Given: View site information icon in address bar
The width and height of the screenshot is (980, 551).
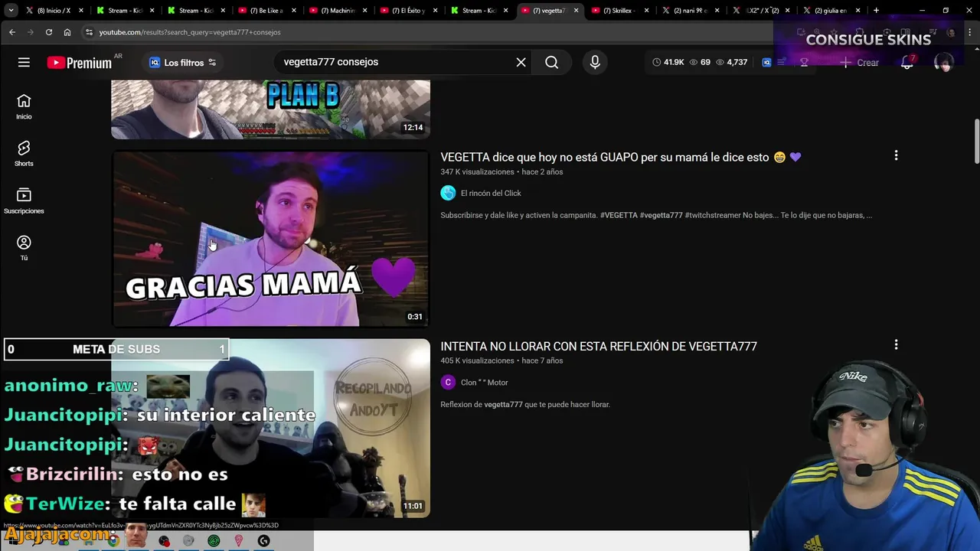Looking at the screenshot, I should coord(89,32).
